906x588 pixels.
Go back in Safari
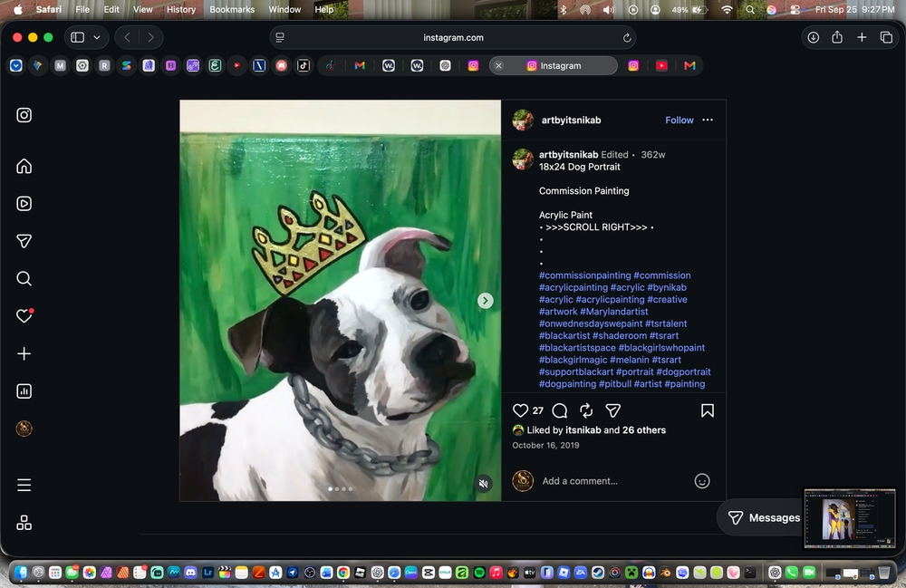127,37
